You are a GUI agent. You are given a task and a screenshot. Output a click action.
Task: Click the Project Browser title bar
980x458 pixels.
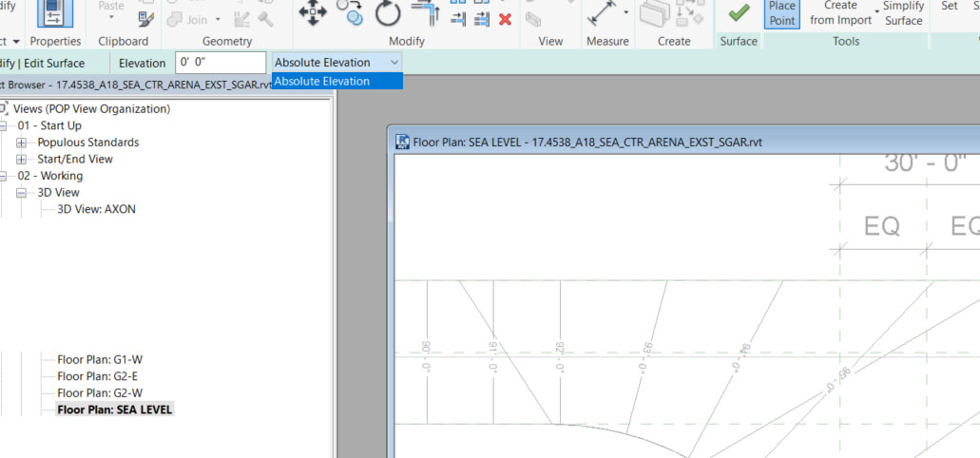pyautogui.click(x=136, y=85)
